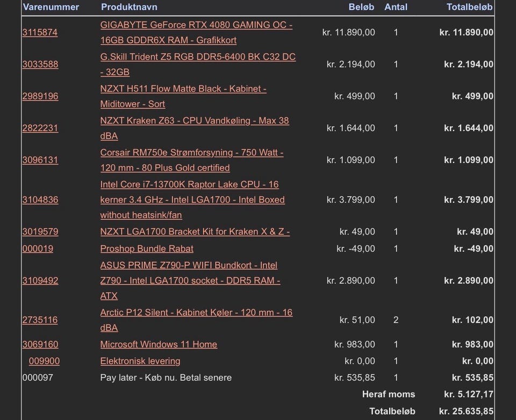Select total kr. 2.194,00 in bold
The image size is (516, 420).
coord(469,64)
